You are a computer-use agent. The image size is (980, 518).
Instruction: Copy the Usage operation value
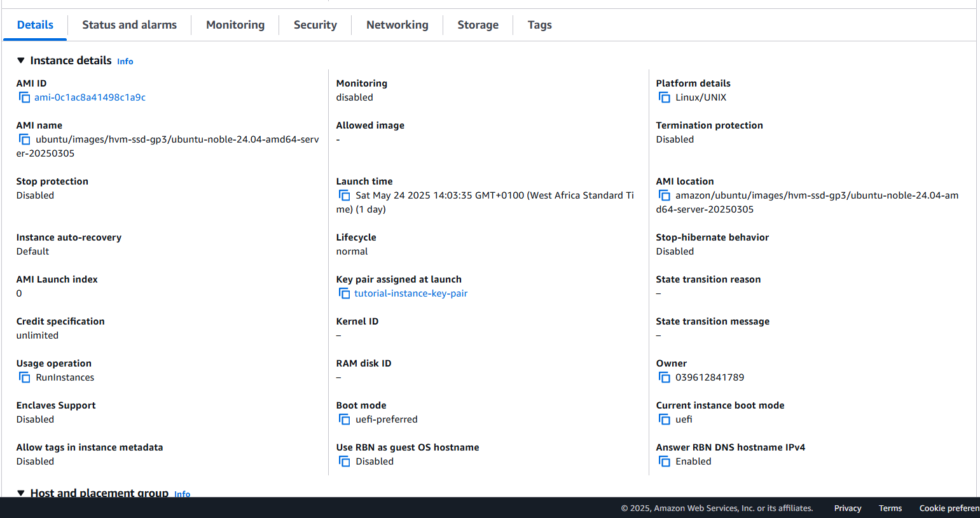pyautogui.click(x=24, y=377)
